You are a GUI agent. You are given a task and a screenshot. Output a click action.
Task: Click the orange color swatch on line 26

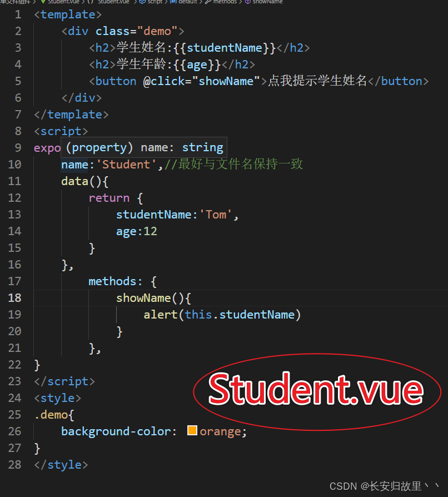[x=192, y=430]
